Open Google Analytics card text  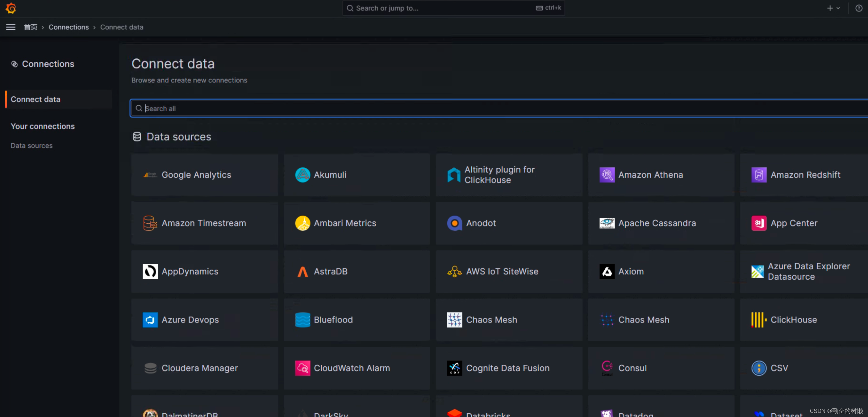(x=196, y=175)
